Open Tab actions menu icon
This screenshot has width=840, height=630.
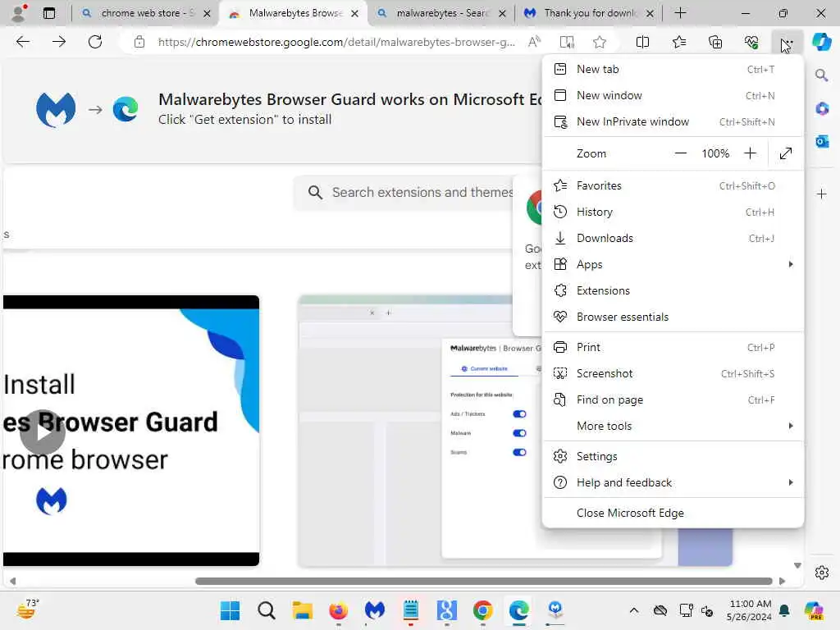click(x=49, y=13)
